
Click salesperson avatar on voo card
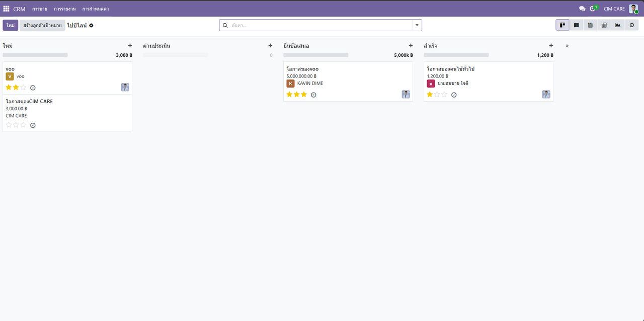(x=125, y=87)
